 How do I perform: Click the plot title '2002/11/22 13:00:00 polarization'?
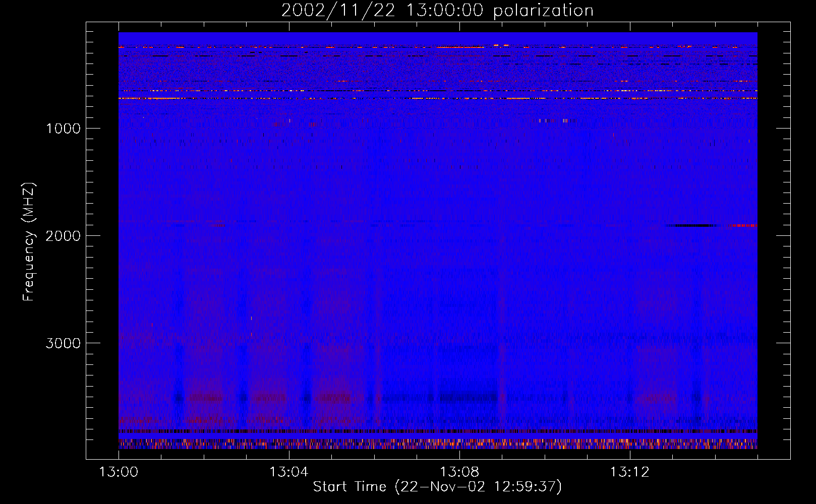(x=437, y=10)
